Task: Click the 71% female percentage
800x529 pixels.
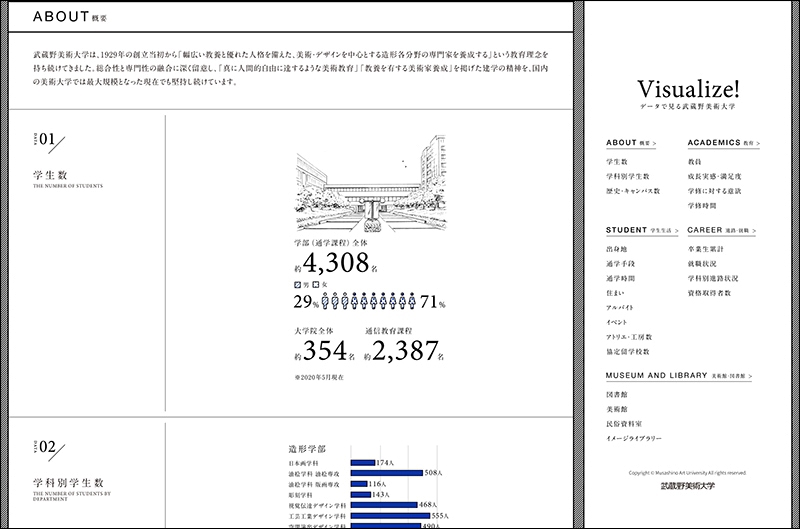Action: [x=433, y=302]
